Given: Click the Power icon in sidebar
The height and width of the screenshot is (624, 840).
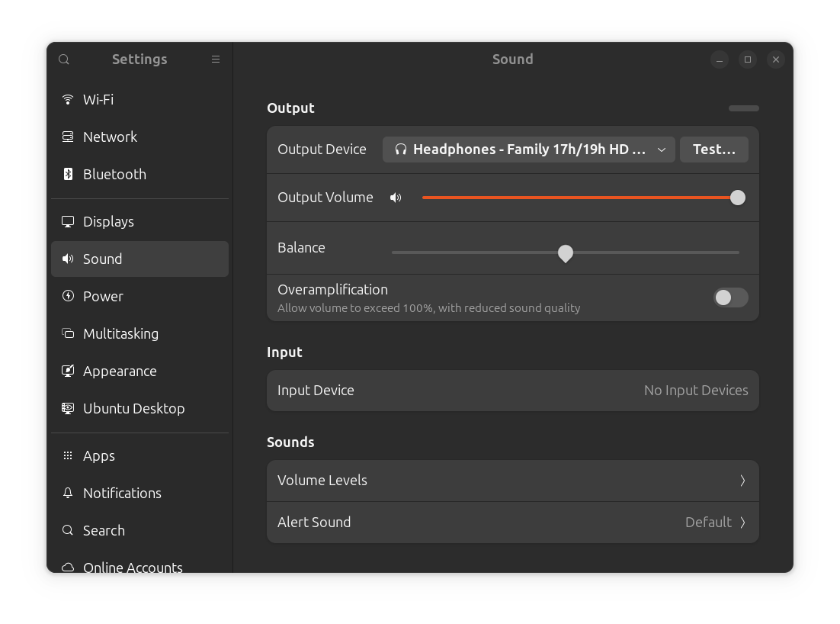Looking at the screenshot, I should (x=68, y=296).
